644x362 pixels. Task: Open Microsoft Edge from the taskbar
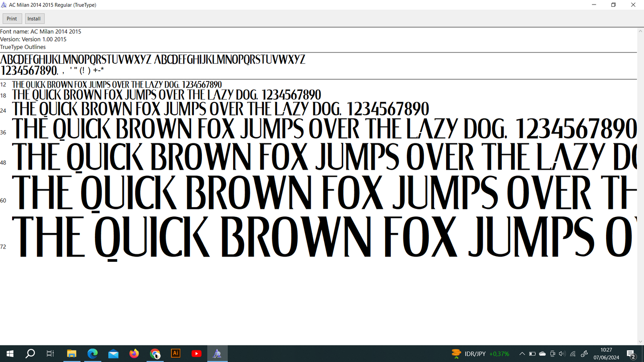point(92,354)
